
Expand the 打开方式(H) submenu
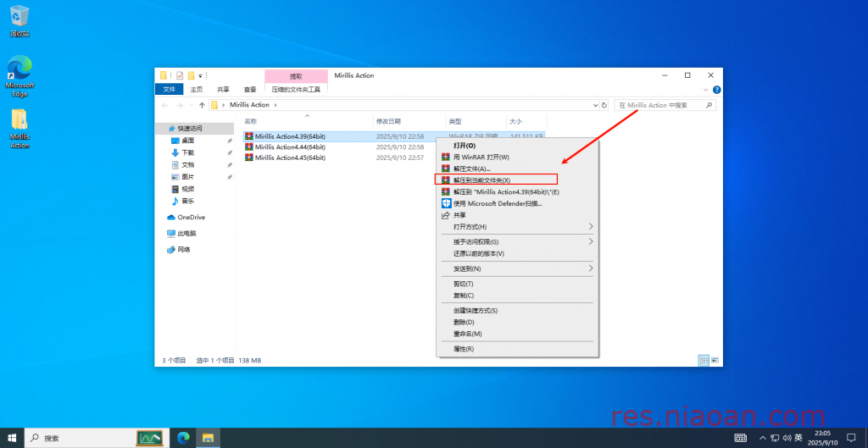click(591, 227)
